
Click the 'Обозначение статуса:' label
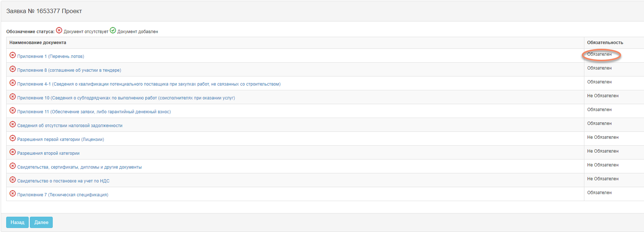click(x=30, y=32)
